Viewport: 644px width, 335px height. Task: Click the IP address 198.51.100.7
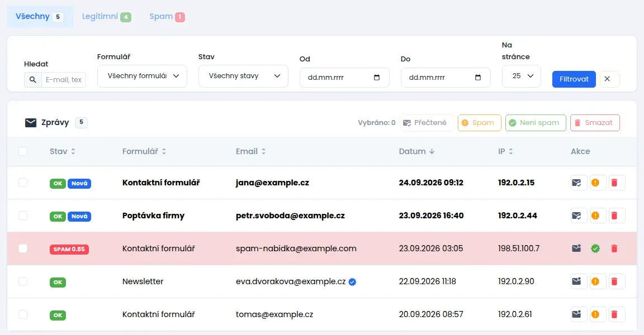point(519,248)
